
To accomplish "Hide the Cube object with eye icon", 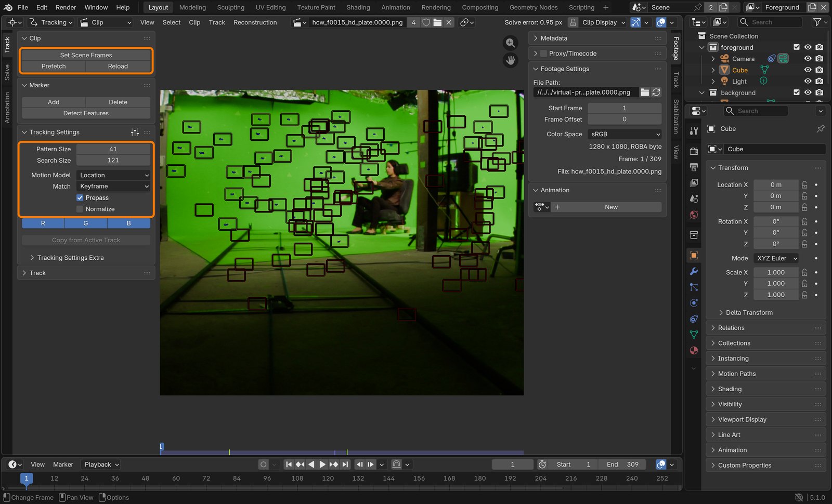I will 808,70.
